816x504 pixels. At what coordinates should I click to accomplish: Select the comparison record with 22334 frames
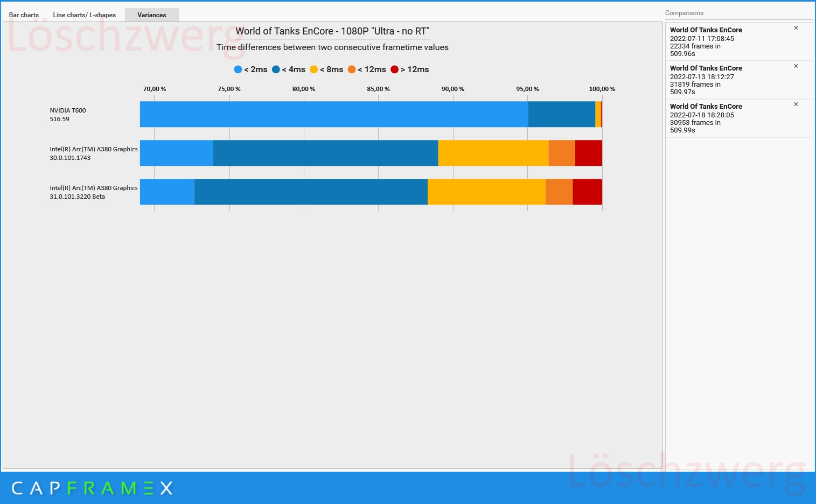pyautogui.click(x=739, y=42)
